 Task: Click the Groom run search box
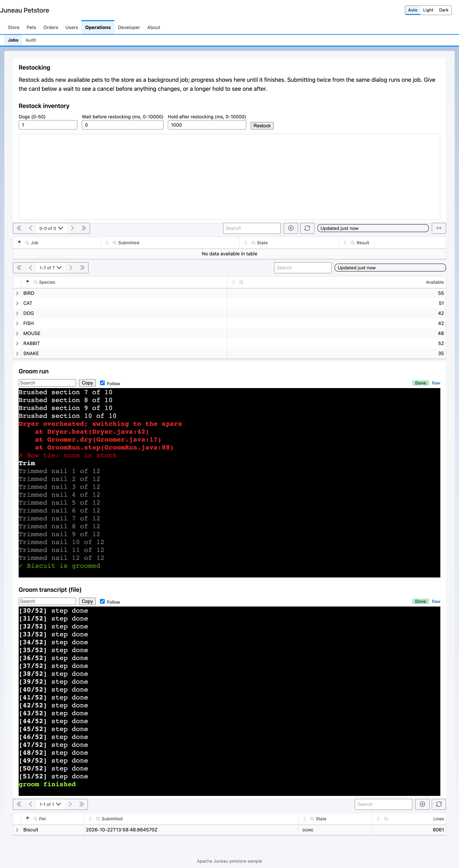point(47,383)
